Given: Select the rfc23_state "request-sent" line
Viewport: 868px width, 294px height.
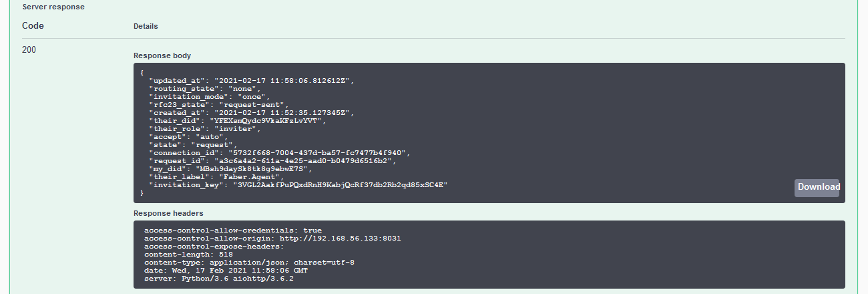Looking at the screenshot, I should [218, 105].
